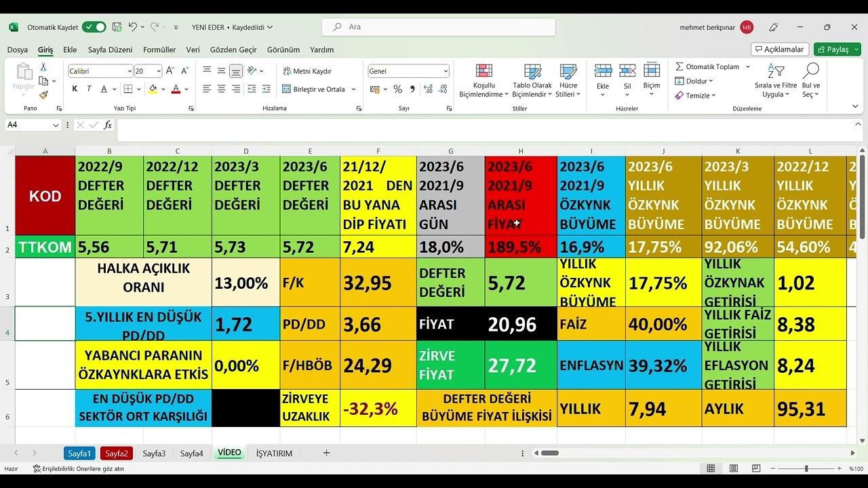Align text to middle of cell

pos(221,71)
